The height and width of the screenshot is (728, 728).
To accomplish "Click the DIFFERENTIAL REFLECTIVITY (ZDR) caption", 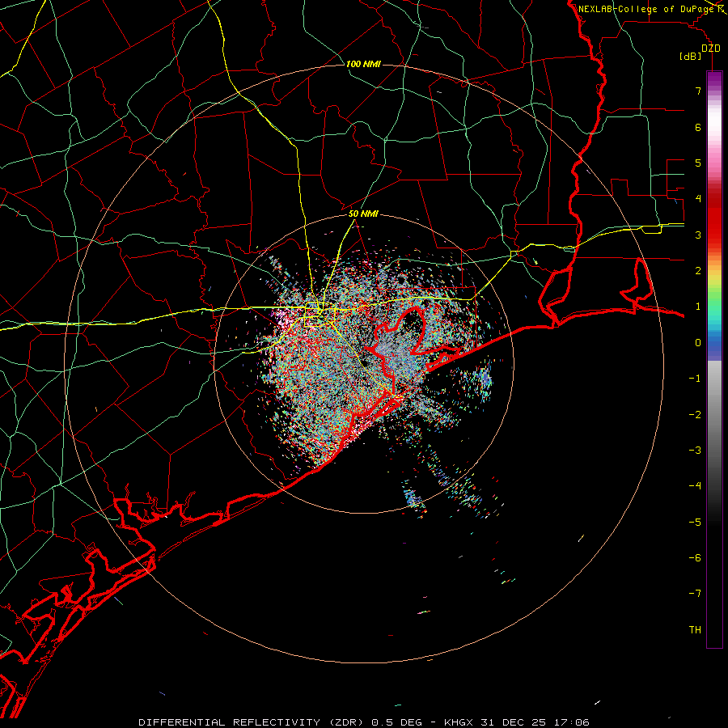I will [x=252, y=722].
